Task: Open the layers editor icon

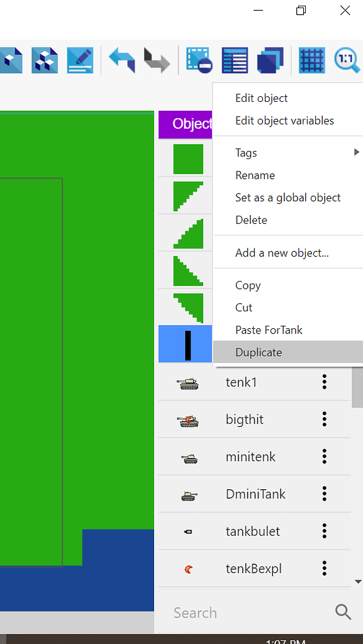Action: point(270,60)
